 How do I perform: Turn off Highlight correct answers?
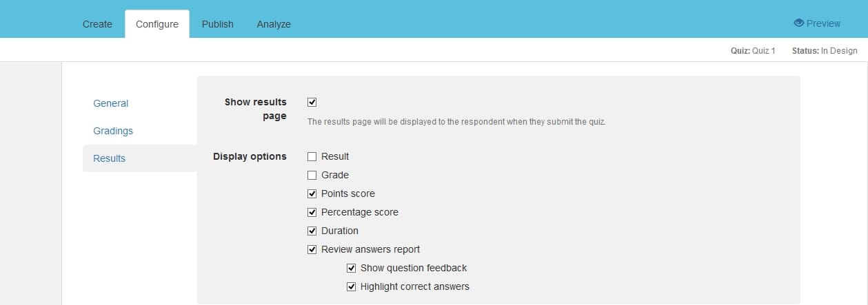(352, 286)
